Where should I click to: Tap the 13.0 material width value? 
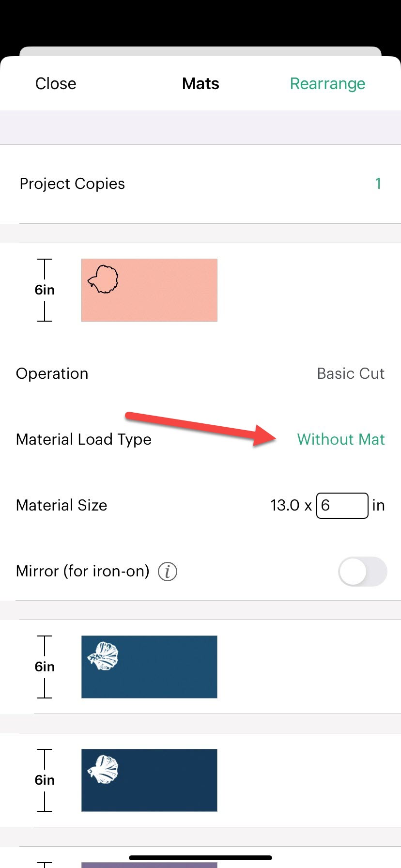(x=285, y=505)
